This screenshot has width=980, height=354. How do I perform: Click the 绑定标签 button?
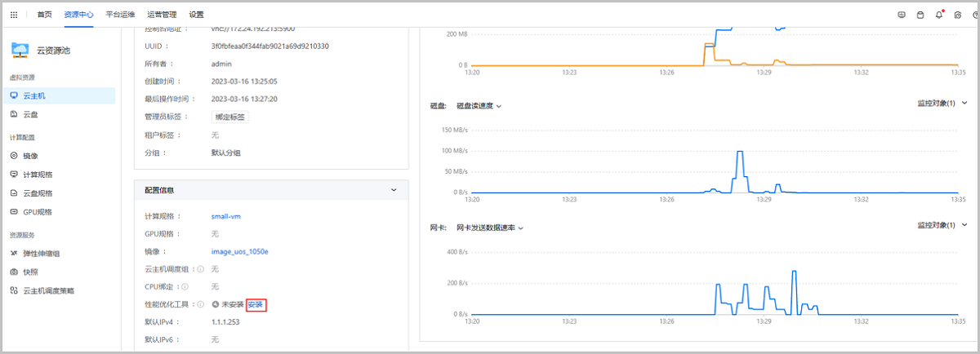229,117
